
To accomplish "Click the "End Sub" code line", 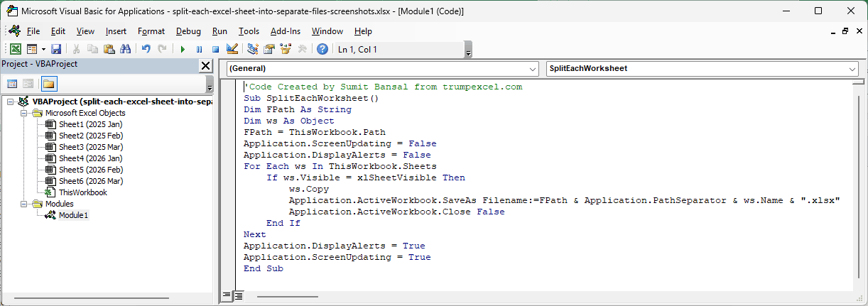I will (x=264, y=268).
